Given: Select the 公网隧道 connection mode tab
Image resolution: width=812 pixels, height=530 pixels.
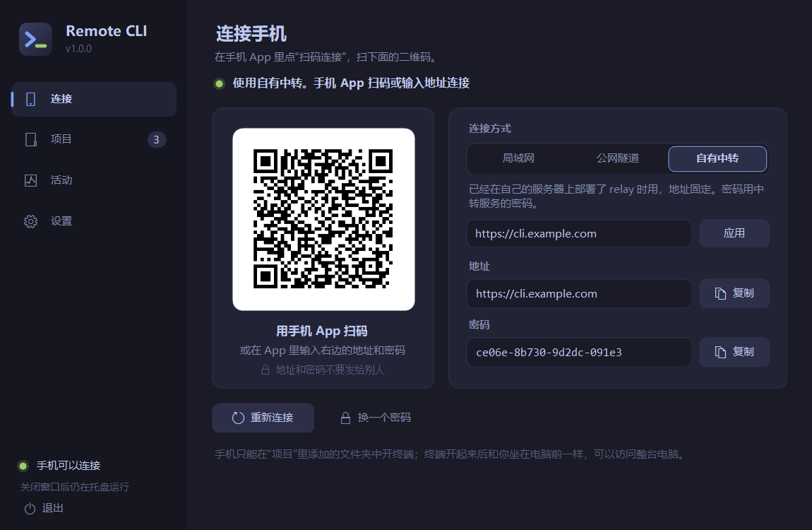Looking at the screenshot, I should pyautogui.click(x=617, y=158).
